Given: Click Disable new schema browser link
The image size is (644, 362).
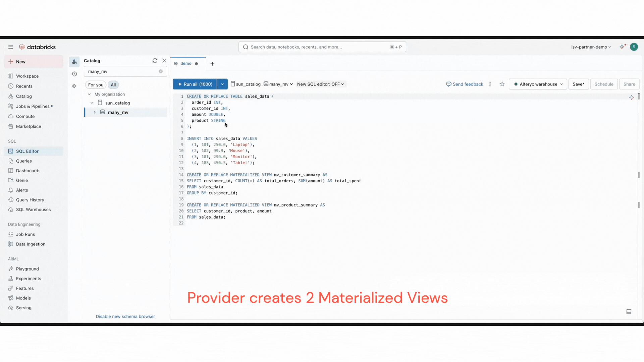Looking at the screenshot, I should [125, 316].
